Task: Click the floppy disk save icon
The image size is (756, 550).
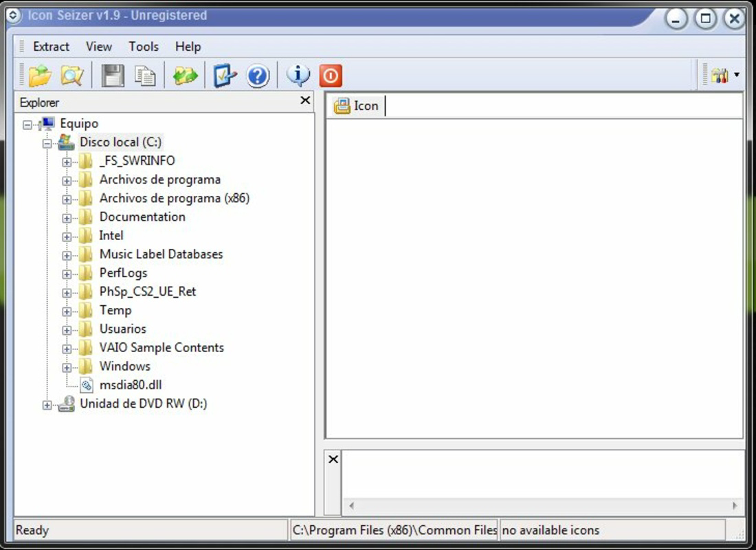Action: (113, 75)
